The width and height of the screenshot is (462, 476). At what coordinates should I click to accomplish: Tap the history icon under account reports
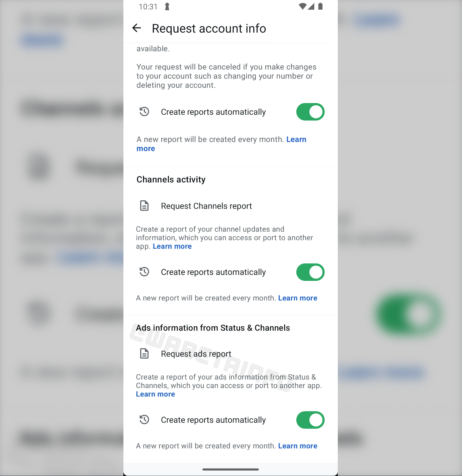coord(144,111)
